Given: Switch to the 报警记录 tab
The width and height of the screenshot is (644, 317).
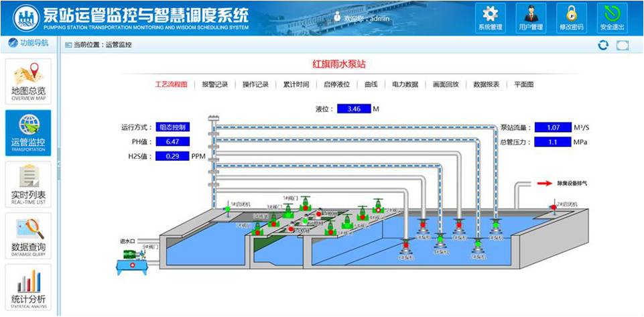Looking at the screenshot, I should tap(215, 84).
